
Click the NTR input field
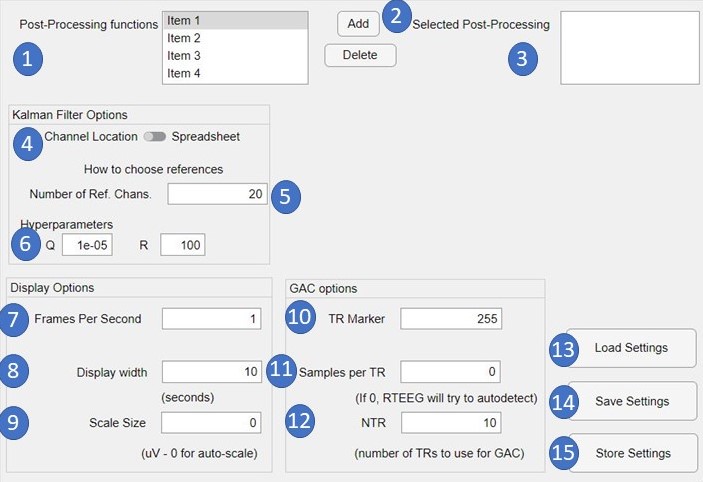[x=451, y=422]
